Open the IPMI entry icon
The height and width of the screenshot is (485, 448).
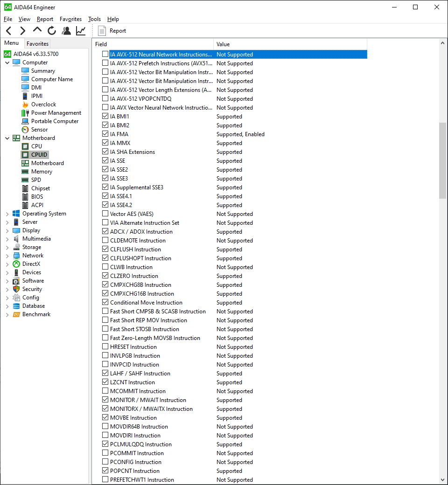[x=25, y=96]
